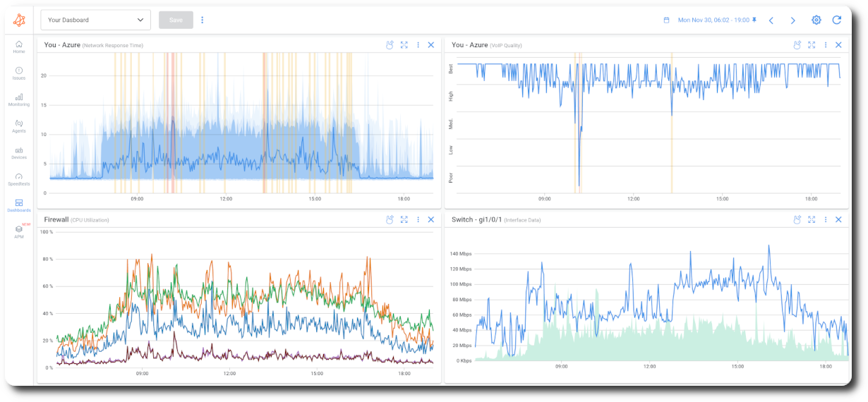This screenshot has height=402, width=868.
Task: Click the Best label on VoIP chart
Action: 451,69
